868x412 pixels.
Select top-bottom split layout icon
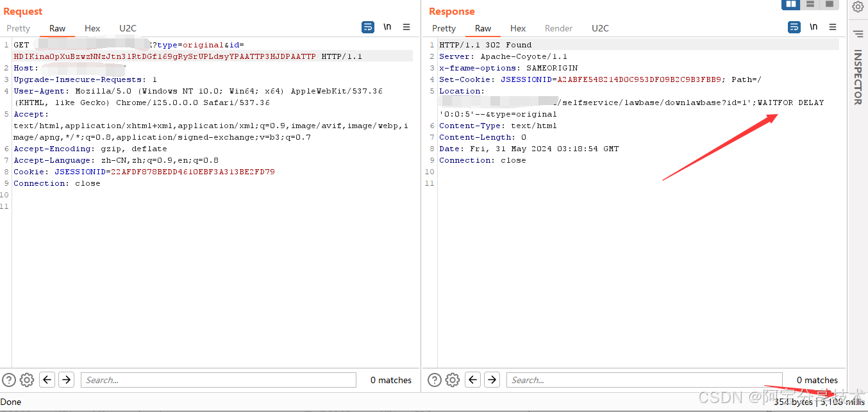tap(810, 4)
